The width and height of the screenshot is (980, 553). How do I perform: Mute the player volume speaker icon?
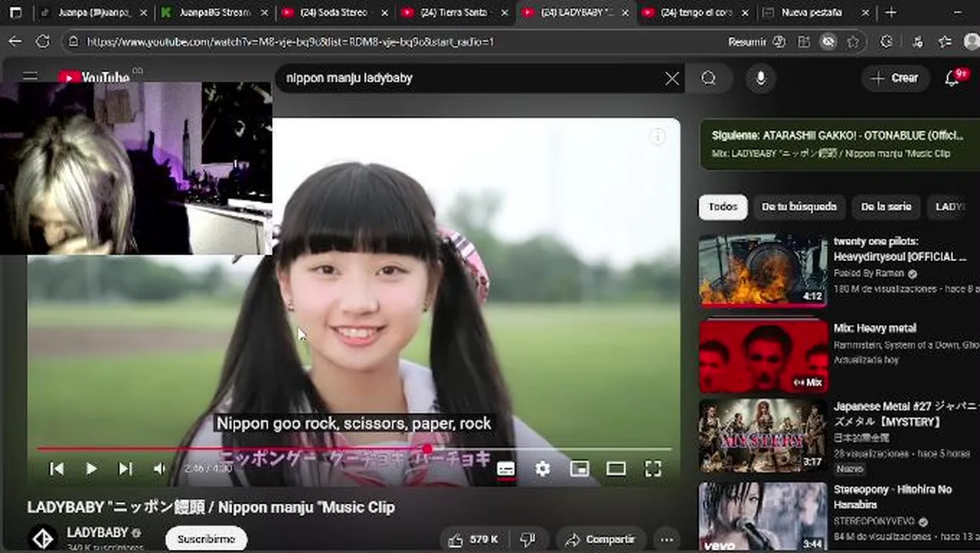click(159, 469)
